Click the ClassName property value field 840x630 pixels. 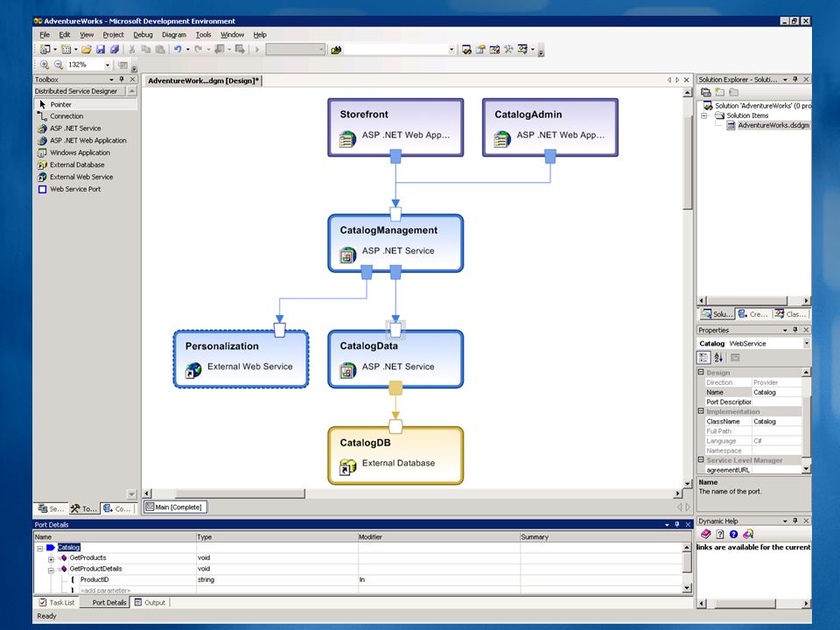[x=776, y=422]
